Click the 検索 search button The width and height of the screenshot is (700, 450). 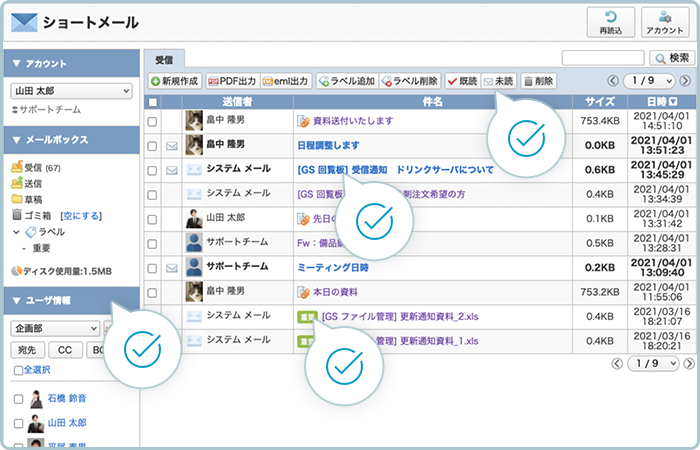[x=673, y=58]
